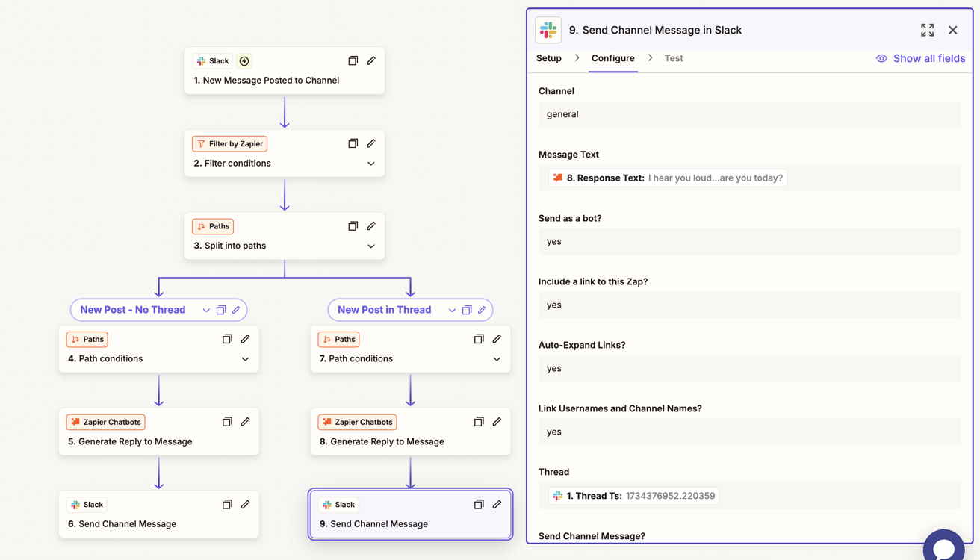Duplicate step 7 Path conditions
Screen dimensions: 980x560
click(x=479, y=339)
